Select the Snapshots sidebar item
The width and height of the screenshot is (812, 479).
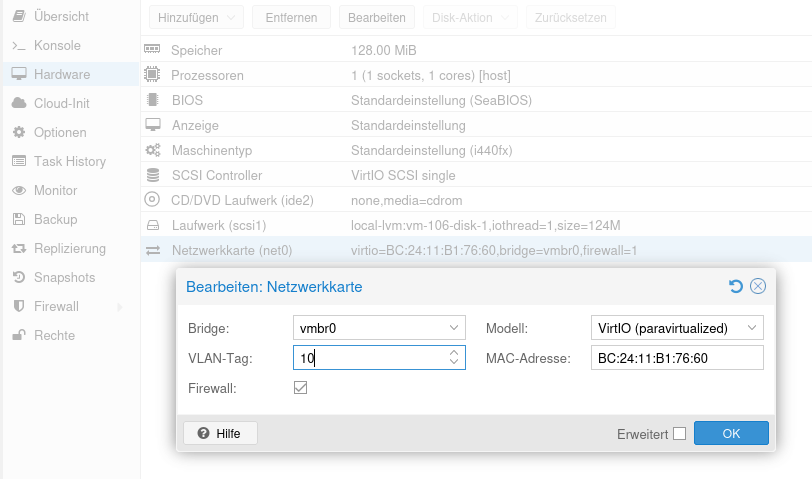click(x=64, y=277)
